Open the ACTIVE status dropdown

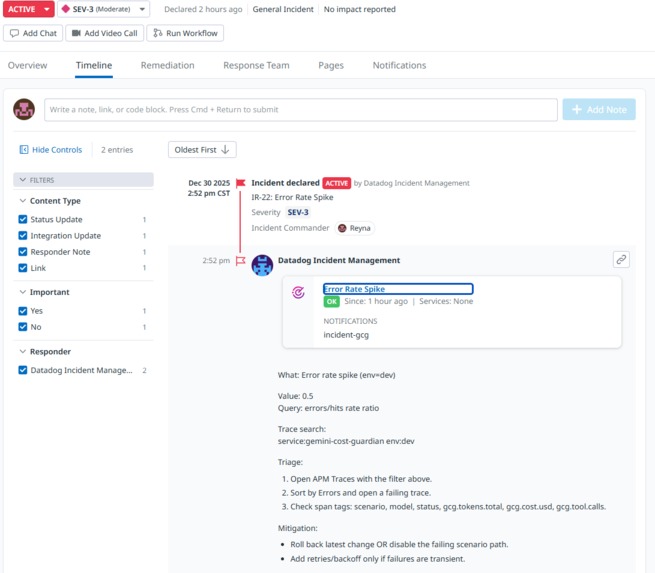(28, 9)
